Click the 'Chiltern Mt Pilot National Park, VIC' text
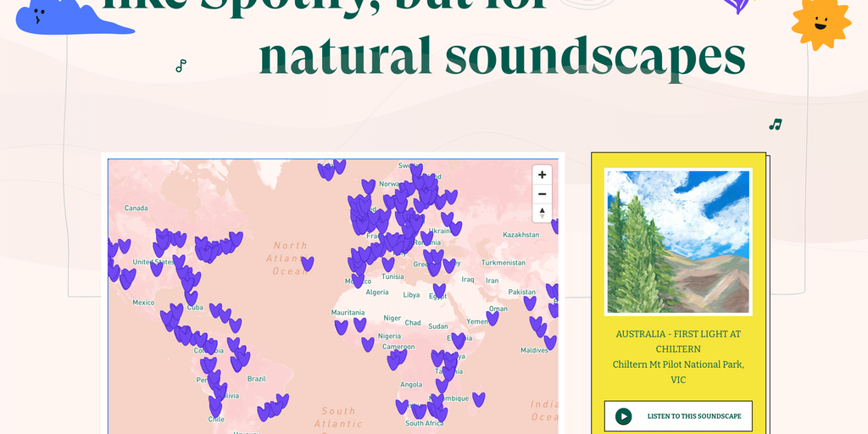This screenshot has width=868, height=434. (678, 372)
